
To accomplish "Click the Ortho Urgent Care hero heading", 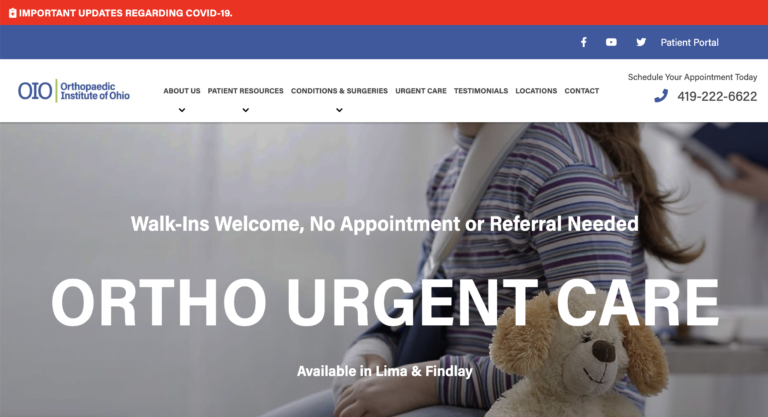I will pos(385,302).
